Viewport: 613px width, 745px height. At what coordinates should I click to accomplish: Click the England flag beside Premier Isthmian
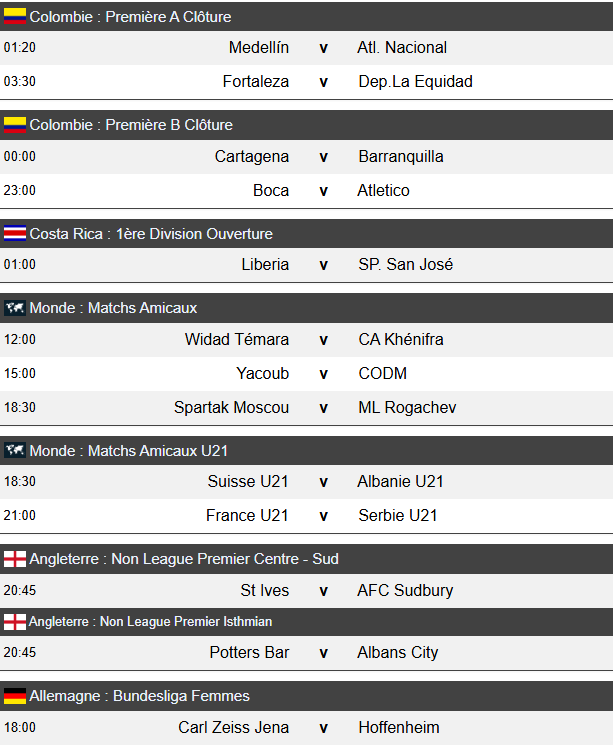tap(15, 622)
